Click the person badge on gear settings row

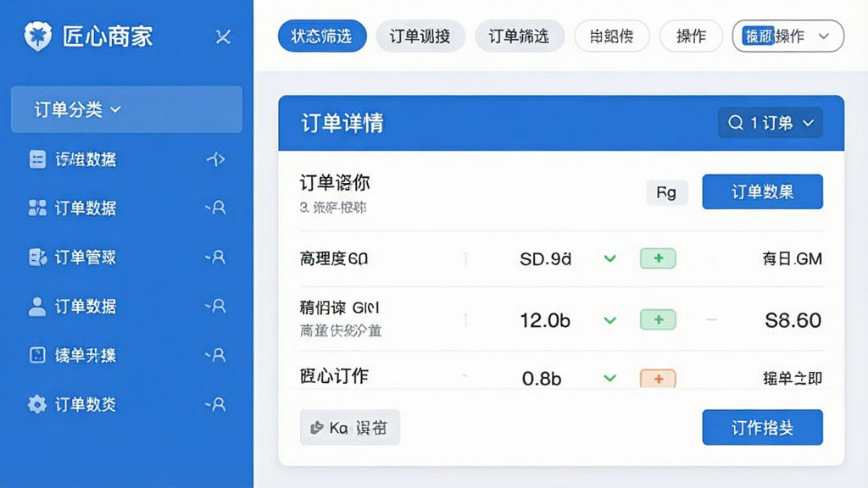click(x=216, y=404)
